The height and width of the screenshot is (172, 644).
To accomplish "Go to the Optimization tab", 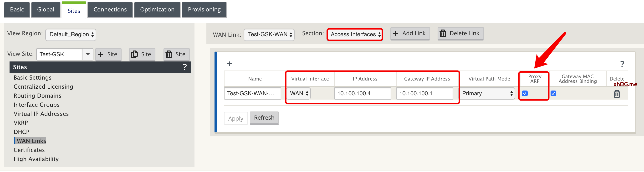I will (x=157, y=10).
